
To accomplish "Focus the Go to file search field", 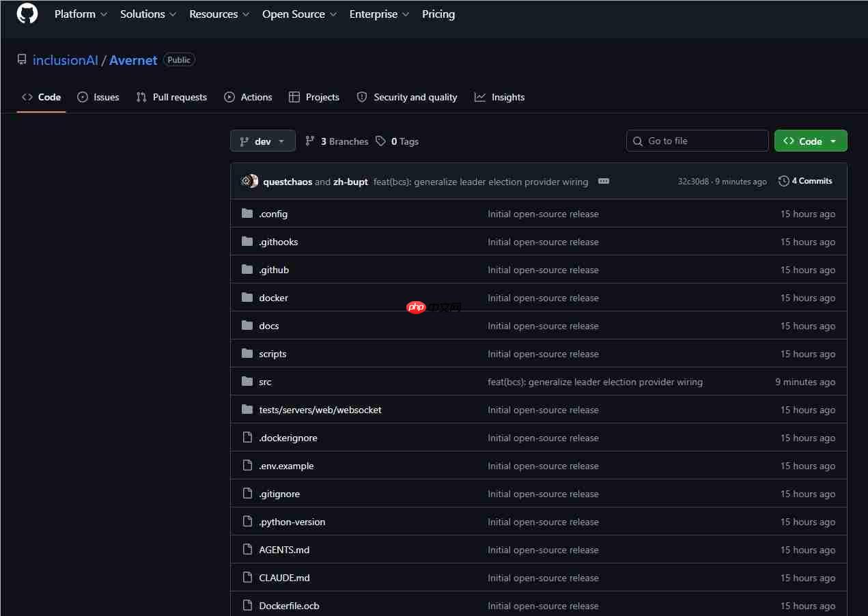I will (697, 141).
